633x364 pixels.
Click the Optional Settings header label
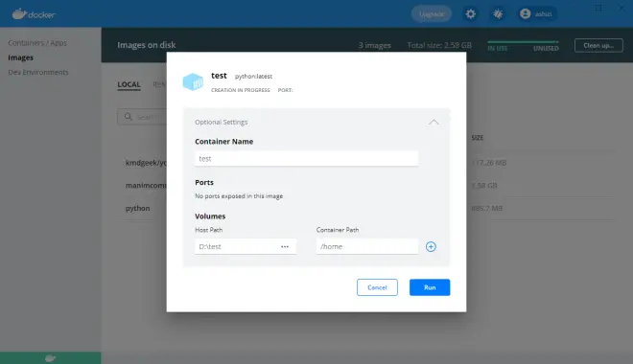(222, 123)
